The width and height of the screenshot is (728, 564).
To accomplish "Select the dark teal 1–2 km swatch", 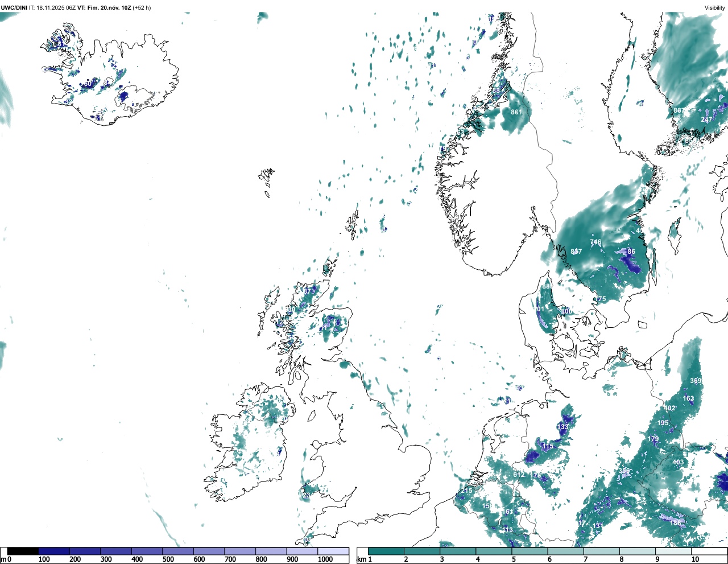I will (x=386, y=551).
